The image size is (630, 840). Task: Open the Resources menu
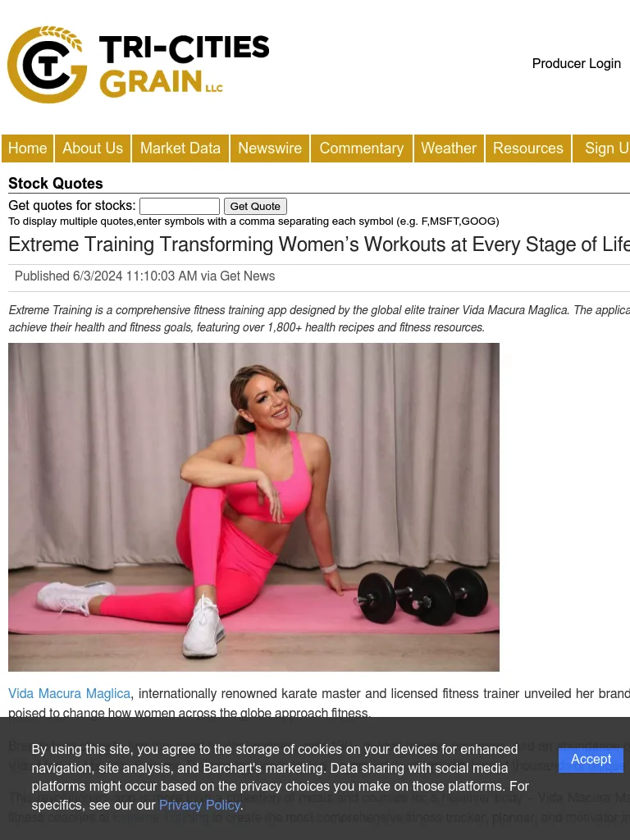coord(528,148)
